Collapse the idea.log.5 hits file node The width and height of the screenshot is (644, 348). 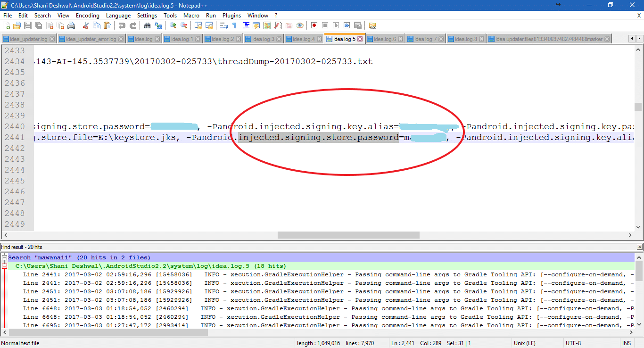[x=4, y=266]
